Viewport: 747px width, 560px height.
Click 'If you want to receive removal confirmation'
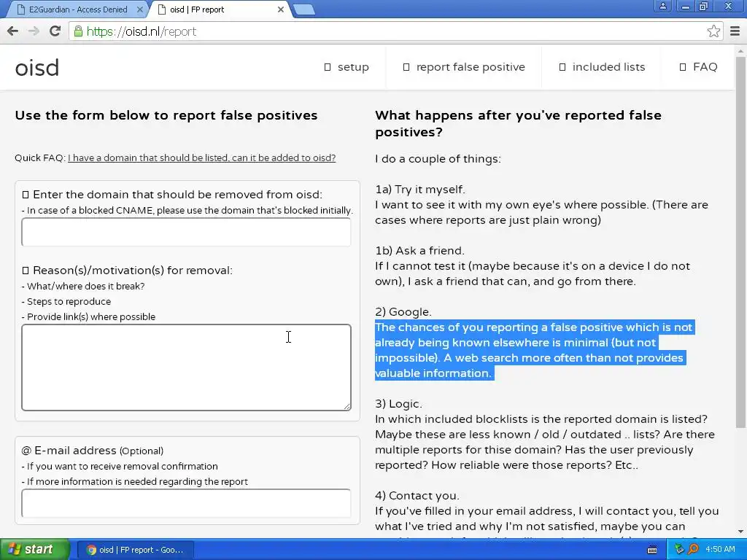tap(120, 466)
